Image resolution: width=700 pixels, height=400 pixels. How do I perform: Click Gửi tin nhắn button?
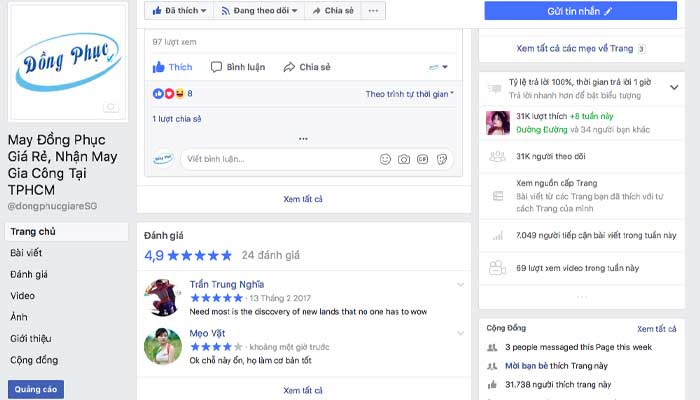coord(580,11)
